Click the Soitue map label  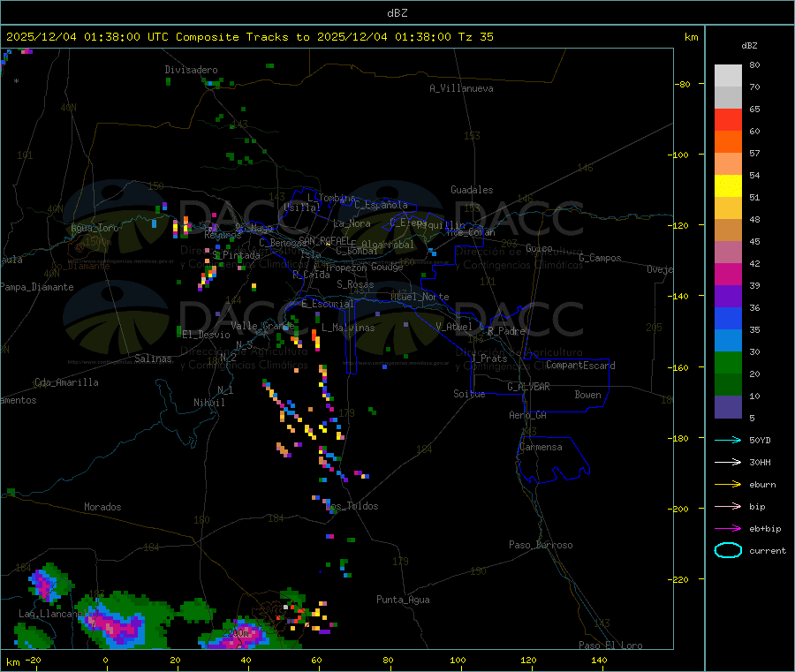pos(469,394)
